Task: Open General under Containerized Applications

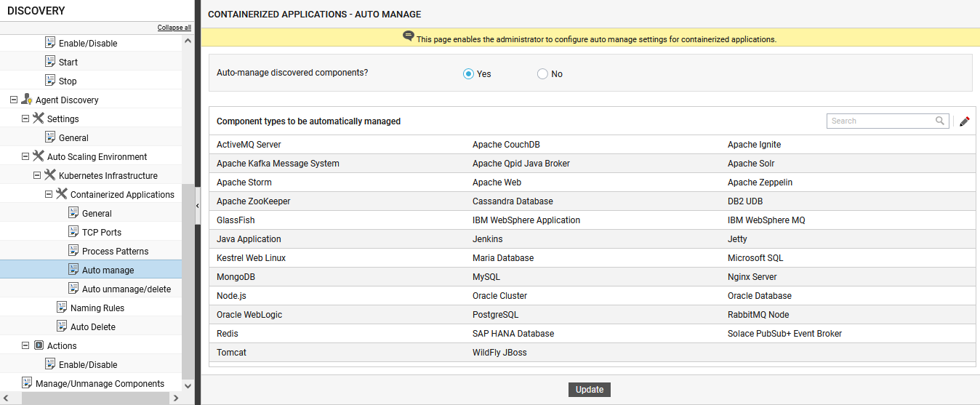Action: [x=97, y=214]
